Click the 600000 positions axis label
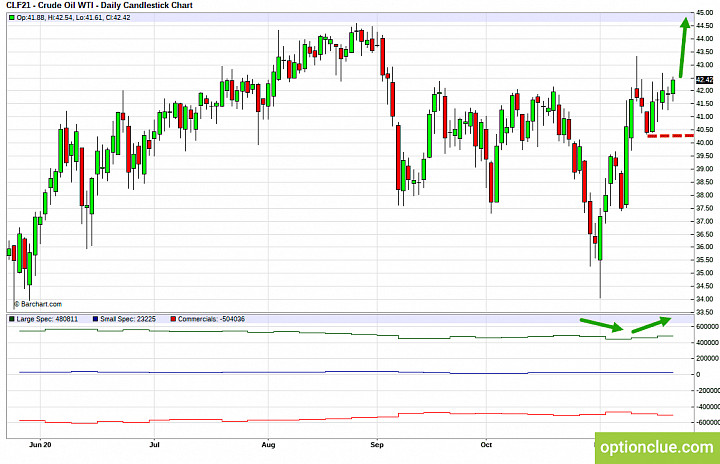Image resolution: width=720 pixels, height=464 pixels. [x=707, y=327]
